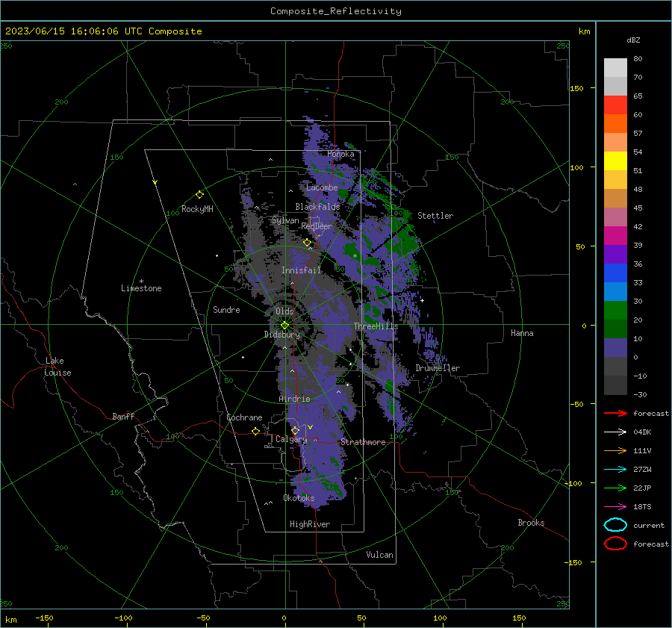Image resolution: width=672 pixels, height=628 pixels.
Task: Click the ThreeHills town label
Action: pyautogui.click(x=376, y=326)
